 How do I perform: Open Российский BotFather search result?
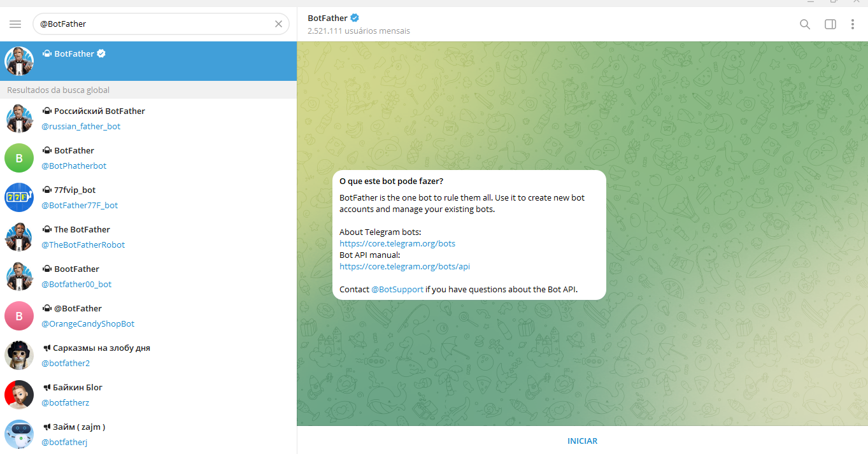[148, 118]
